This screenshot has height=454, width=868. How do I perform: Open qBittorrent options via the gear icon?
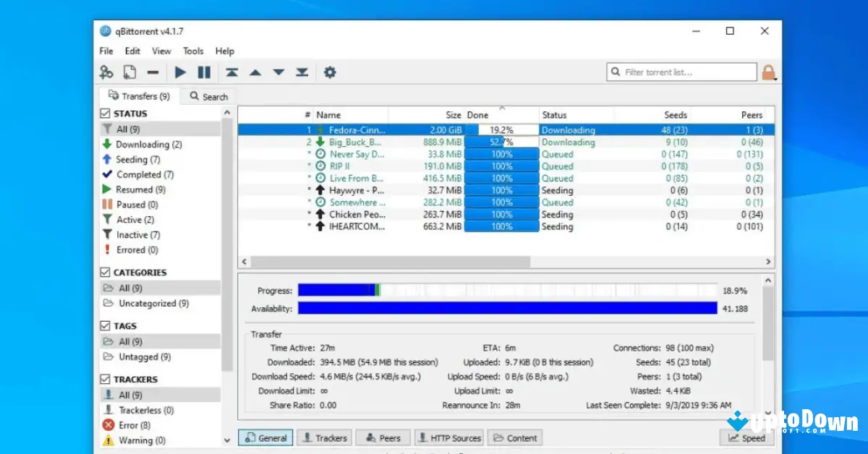click(x=330, y=72)
